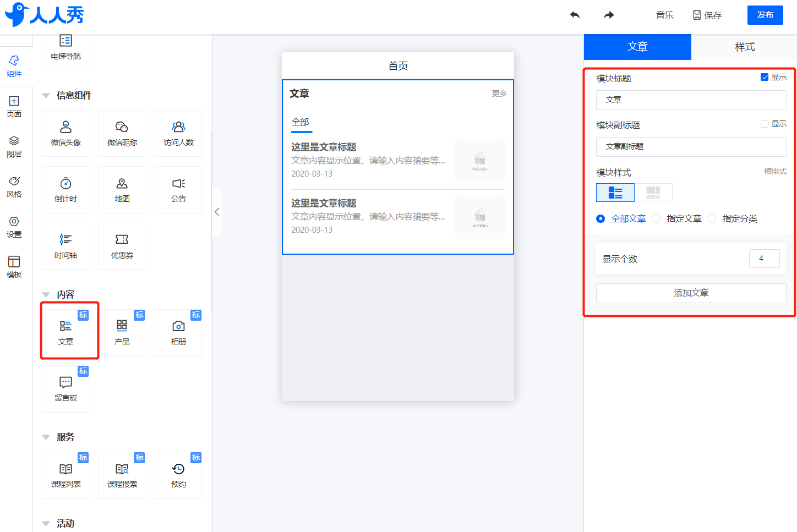Click the 显示个数 number field
The image size is (797, 532).
764,259
